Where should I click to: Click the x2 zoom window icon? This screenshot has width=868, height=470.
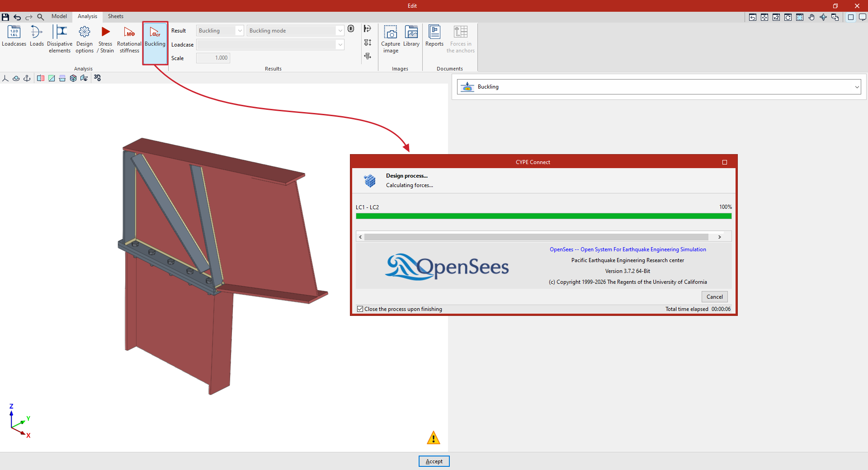point(776,17)
